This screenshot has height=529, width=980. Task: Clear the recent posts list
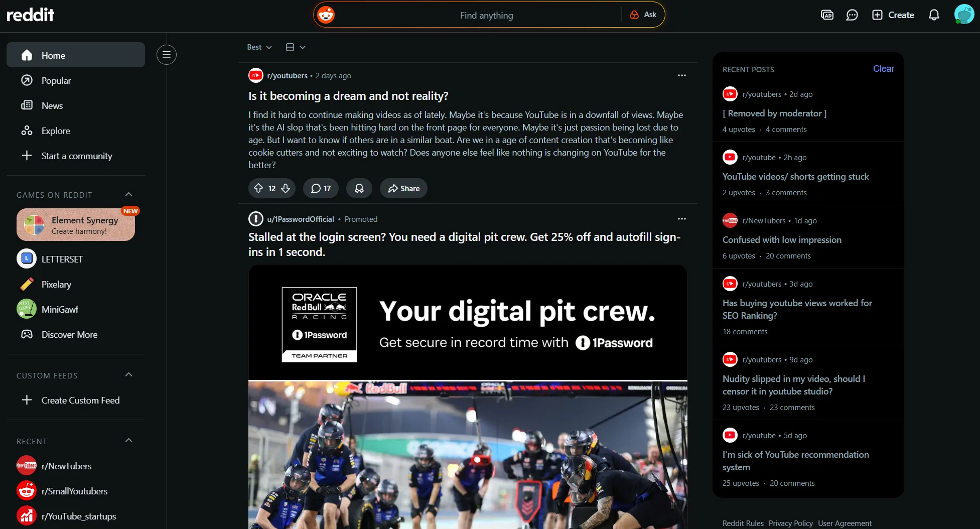click(884, 69)
